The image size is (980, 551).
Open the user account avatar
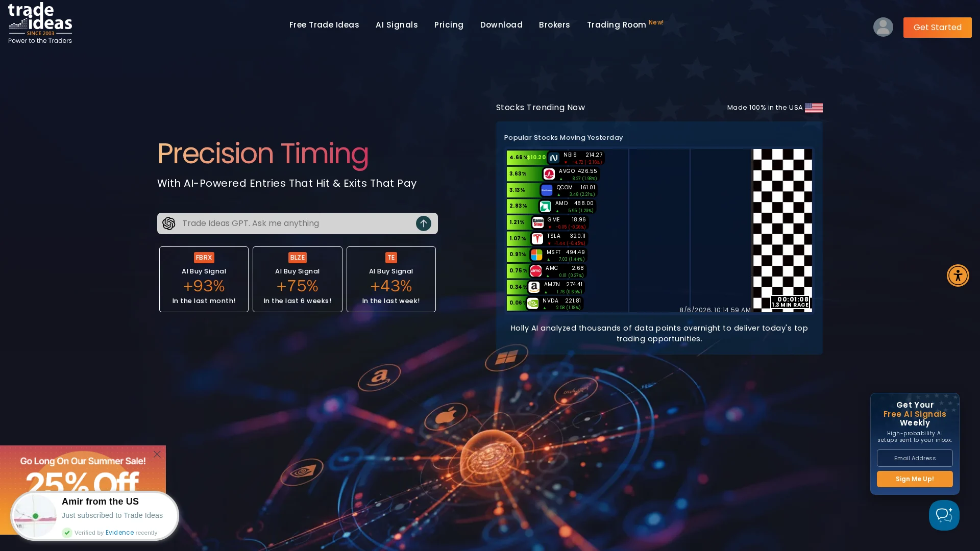click(883, 27)
